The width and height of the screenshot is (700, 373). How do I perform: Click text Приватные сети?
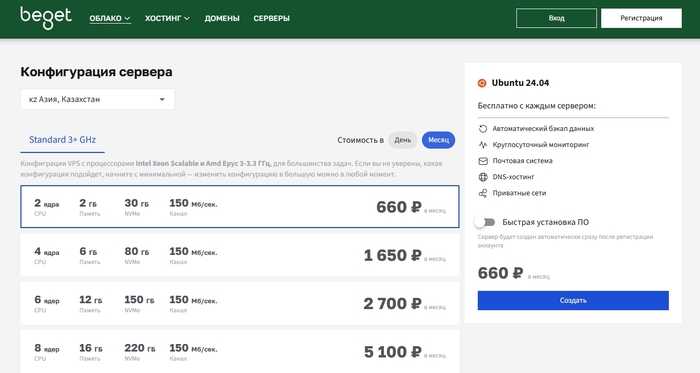coord(519,193)
